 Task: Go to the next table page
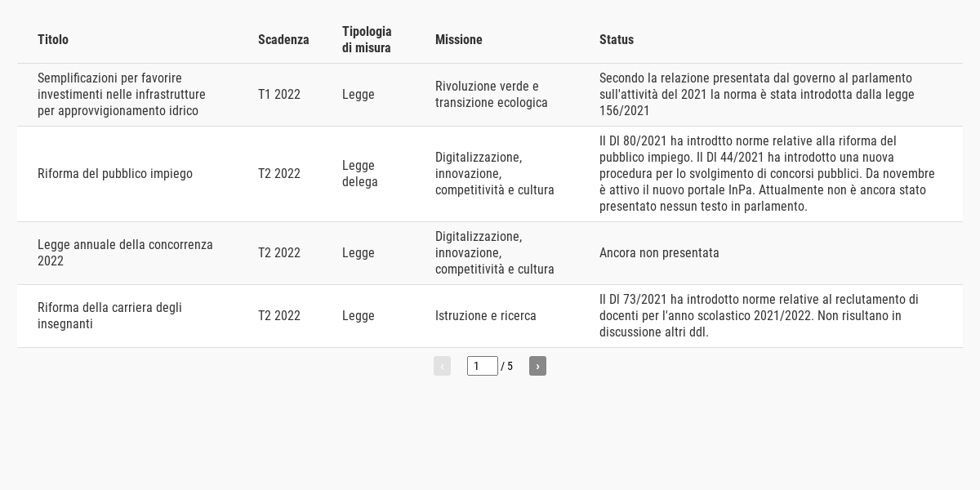(537, 366)
